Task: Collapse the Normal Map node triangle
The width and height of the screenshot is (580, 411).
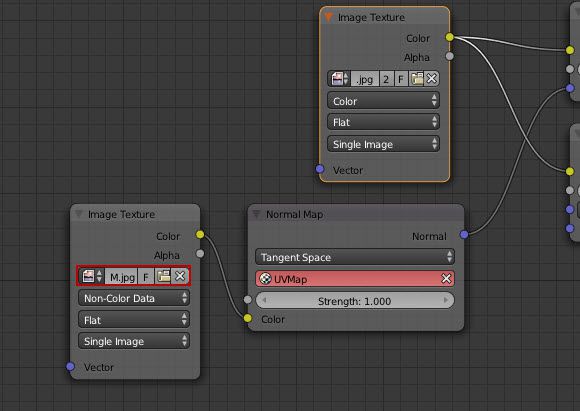Action: tap(256, 214)
